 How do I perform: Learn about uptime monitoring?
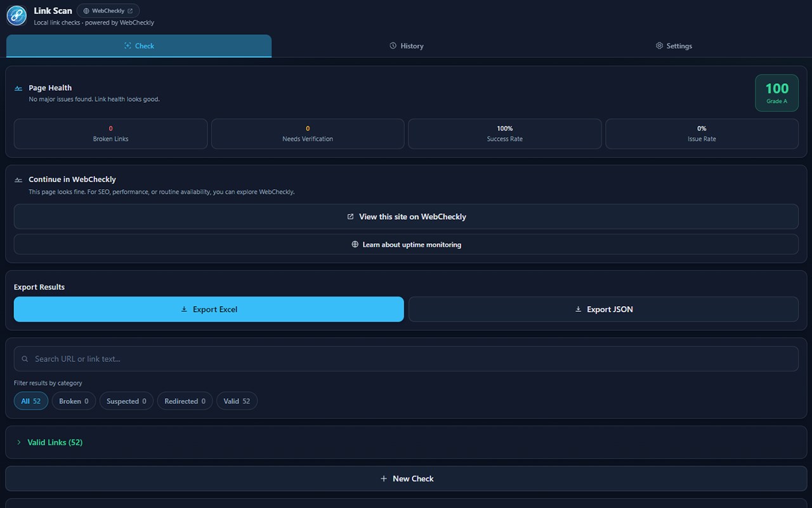click(406, 244)
